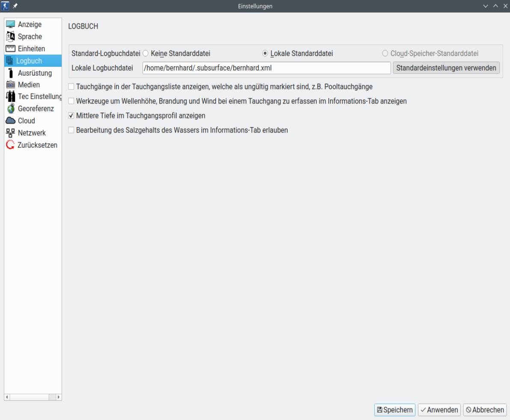Enable editing the water Salzgehalt
The width and height of the screenshot is (510, 420).
(x=71, y=130)
